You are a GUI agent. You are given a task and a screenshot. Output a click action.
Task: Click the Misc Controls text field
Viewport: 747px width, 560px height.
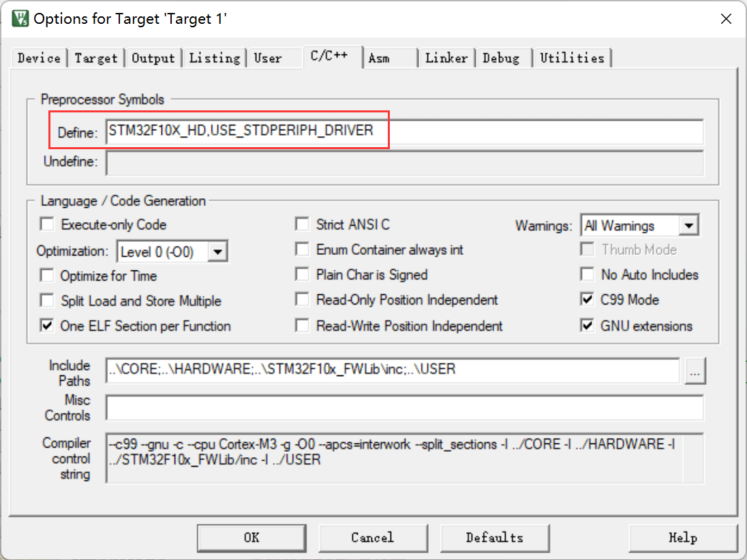(x=403, y=408)
